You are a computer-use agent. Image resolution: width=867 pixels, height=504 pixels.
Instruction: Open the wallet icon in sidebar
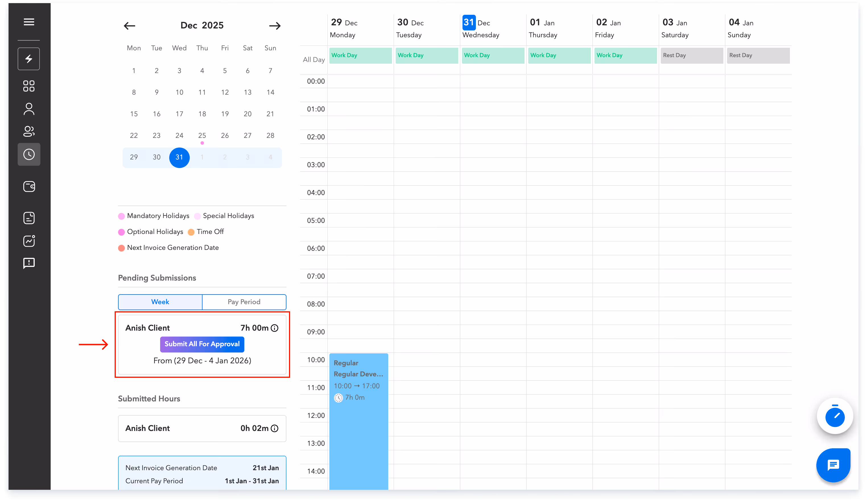pos(29,187)
